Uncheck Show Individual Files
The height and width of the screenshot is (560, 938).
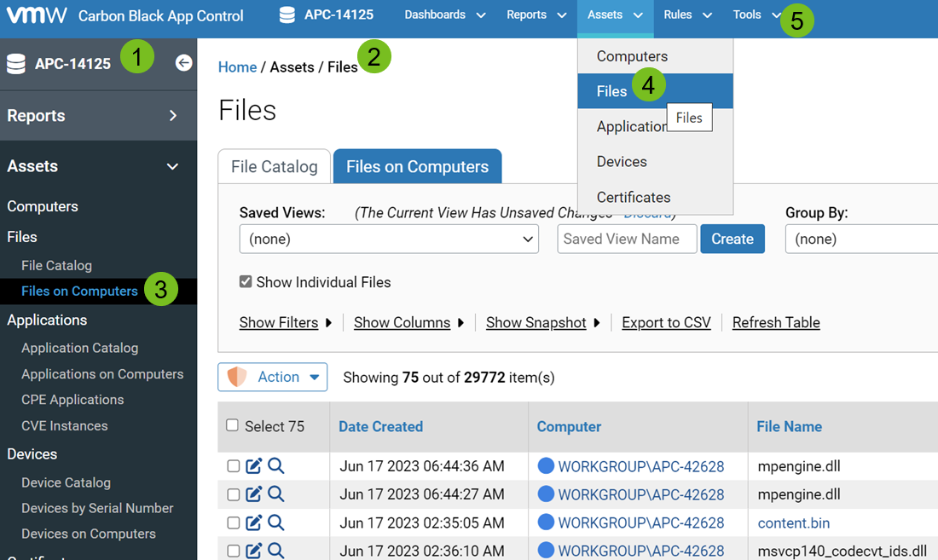246,281
